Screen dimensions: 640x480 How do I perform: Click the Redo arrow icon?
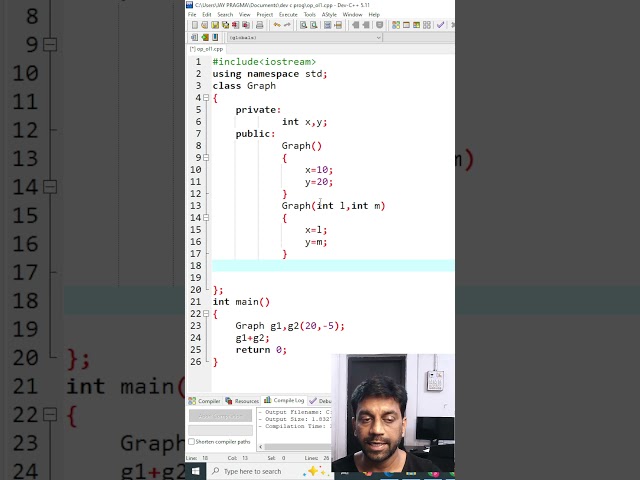coord(287,25)
